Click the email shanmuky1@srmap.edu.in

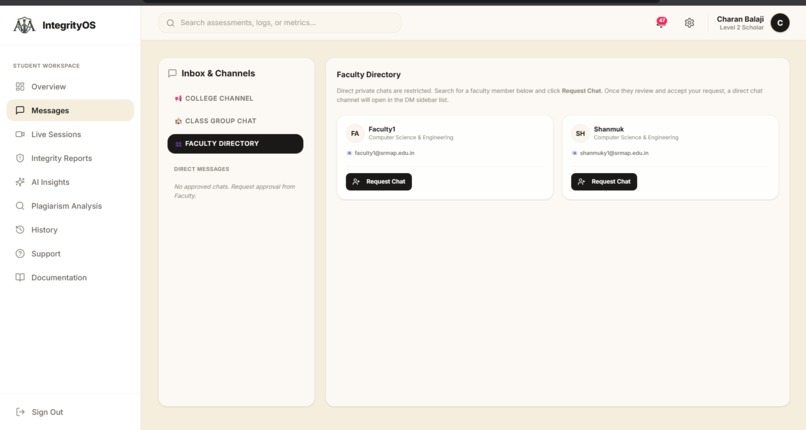pyautogui.click(x=614, y=153)
